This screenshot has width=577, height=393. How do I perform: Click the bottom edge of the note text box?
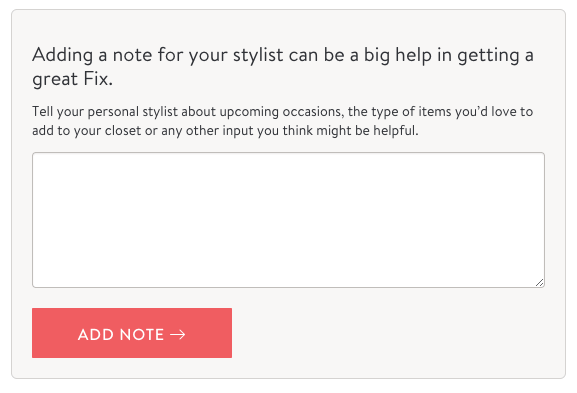(x=288, y=287)
